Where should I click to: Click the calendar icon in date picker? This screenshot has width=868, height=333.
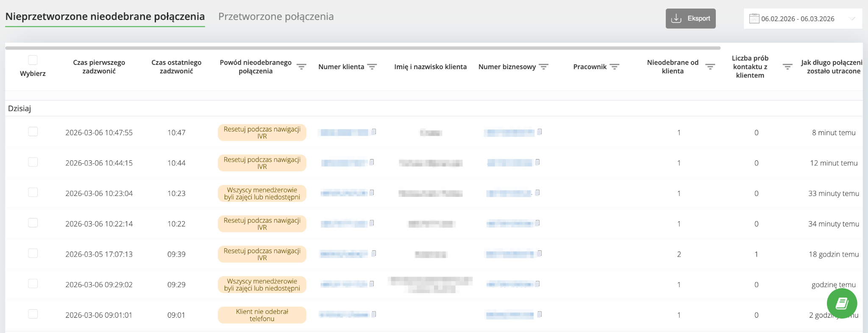pos(754,19)
